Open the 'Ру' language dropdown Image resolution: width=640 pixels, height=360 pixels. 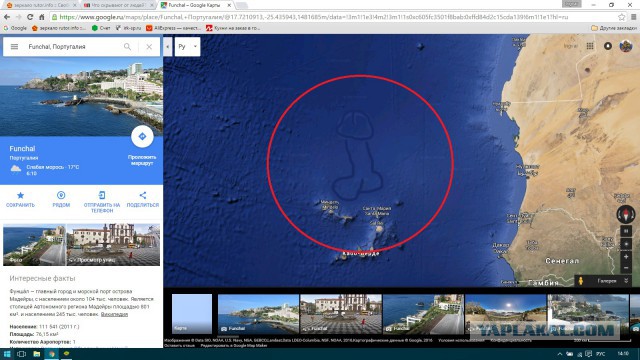tap(187, 47)
